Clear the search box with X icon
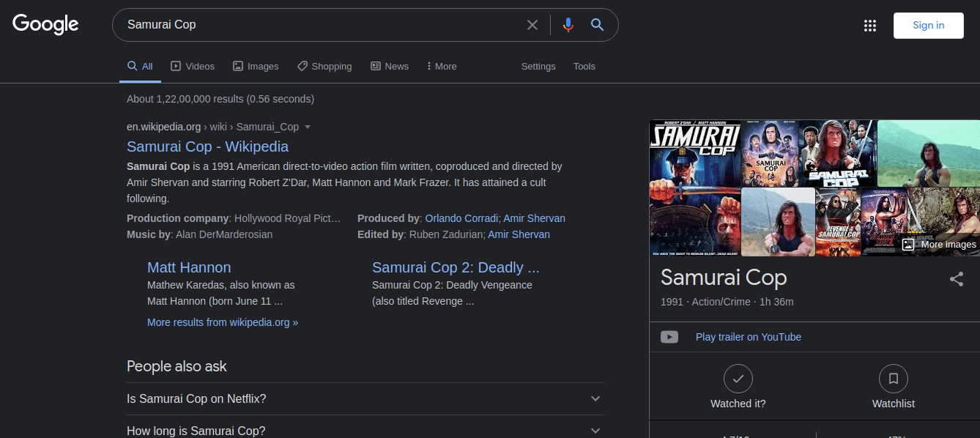Screen dimensions: 980x438 (532, 25)
